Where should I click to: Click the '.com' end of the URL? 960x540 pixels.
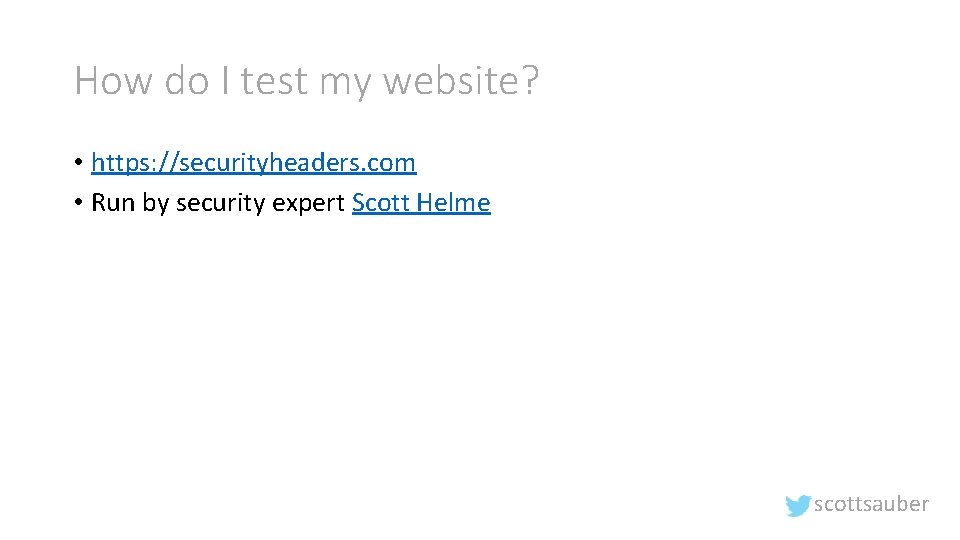393,162
